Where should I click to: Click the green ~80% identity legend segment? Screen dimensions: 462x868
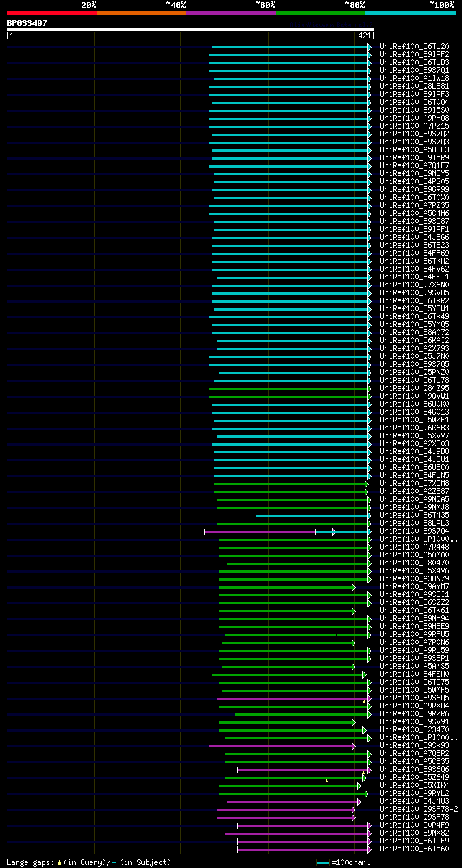[x=320, y=13]
